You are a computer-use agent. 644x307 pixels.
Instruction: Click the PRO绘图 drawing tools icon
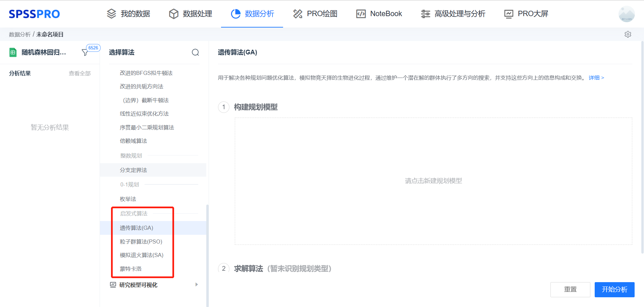pos(298,14)
